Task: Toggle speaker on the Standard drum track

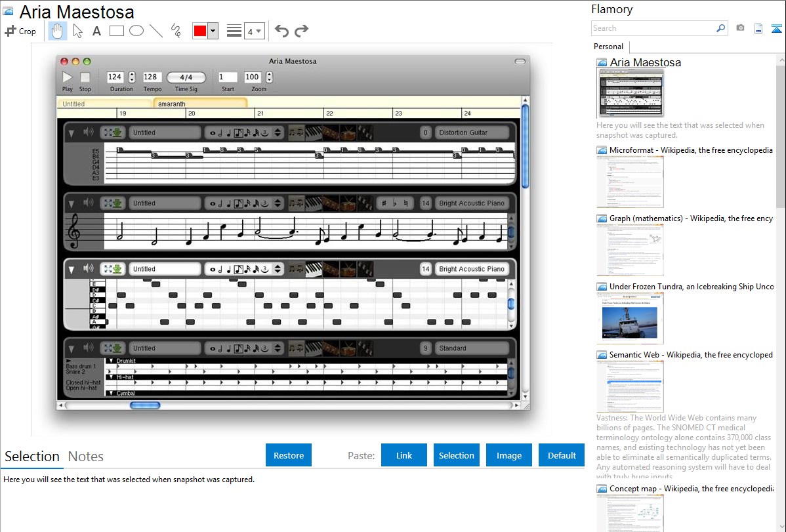Action: pos(89,348)
